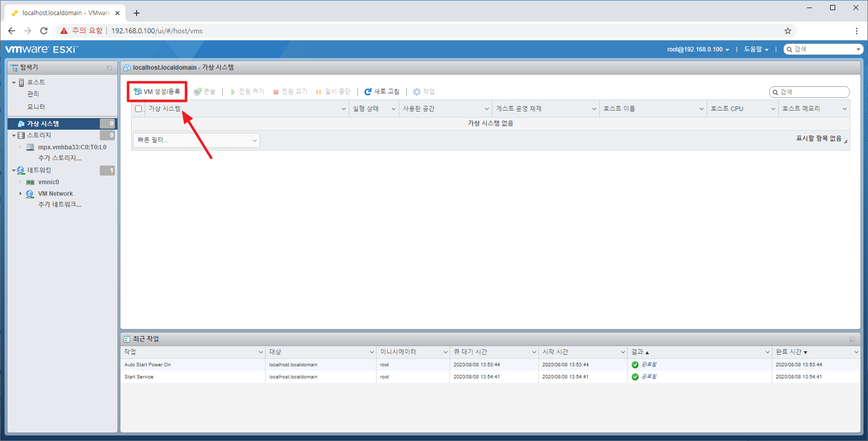868x441 pixels.
Task: Open the 도움말 help menu
Action: (756, 49)
